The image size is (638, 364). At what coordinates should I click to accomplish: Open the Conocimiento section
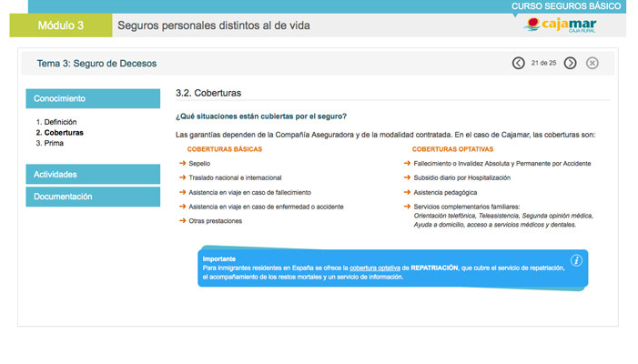pos(93,98)
